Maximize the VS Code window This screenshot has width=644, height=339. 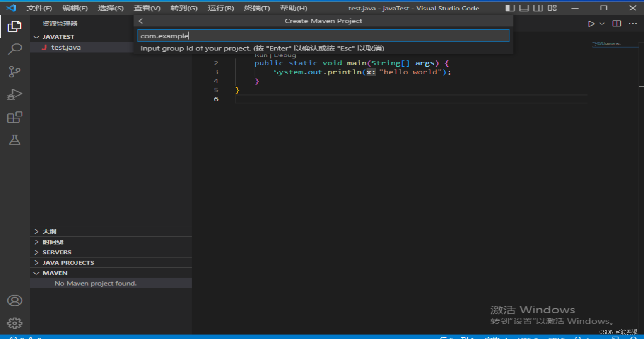pos(604,8)
